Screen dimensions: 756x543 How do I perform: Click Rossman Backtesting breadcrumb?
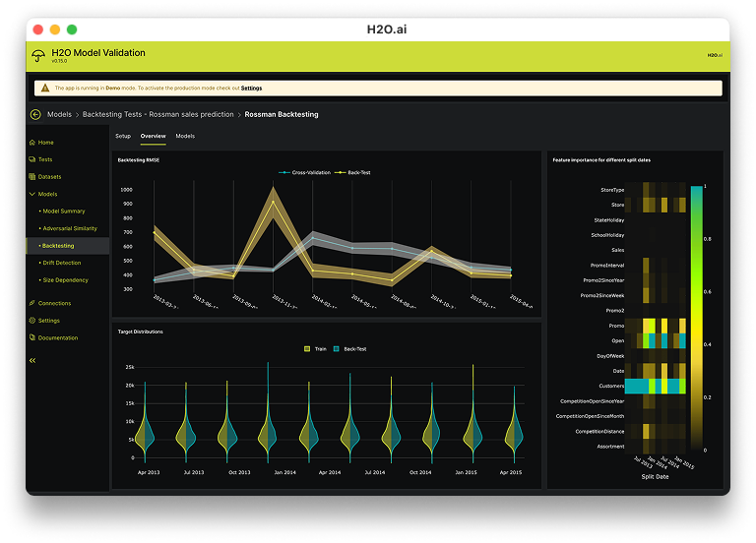pyautogui.click(x=282, y=114)
